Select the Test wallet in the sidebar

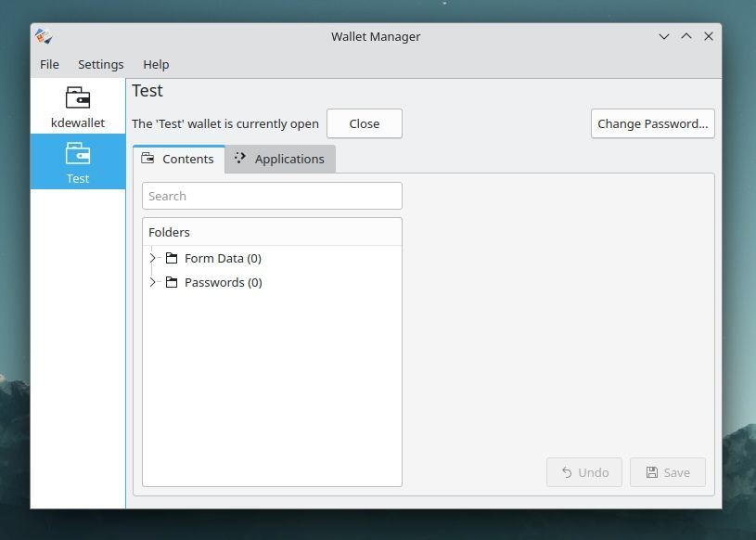pyautogui.click(x=78, y=161)
